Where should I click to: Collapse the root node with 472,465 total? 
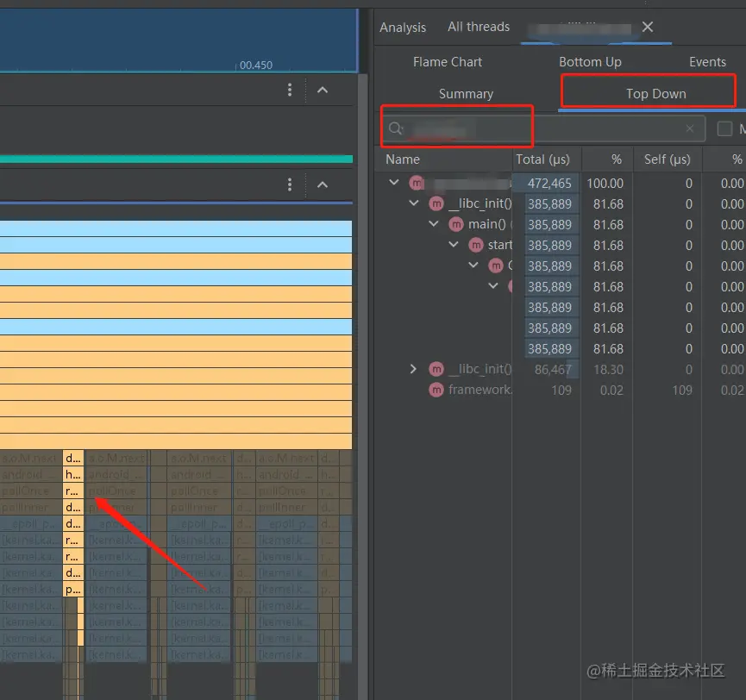[394, 182]
